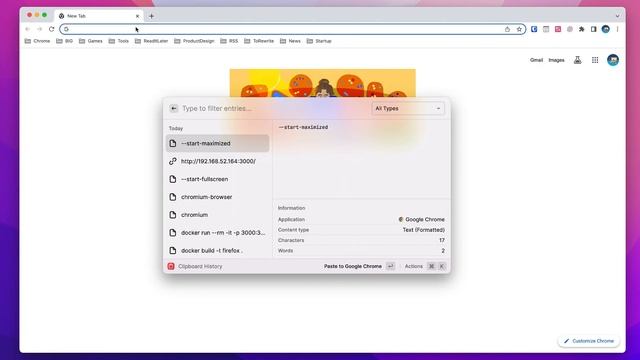The width and height of the screenshot is (640, 360).
Task: Click Paste to Google Chrome button
Action: pos(359,266)
